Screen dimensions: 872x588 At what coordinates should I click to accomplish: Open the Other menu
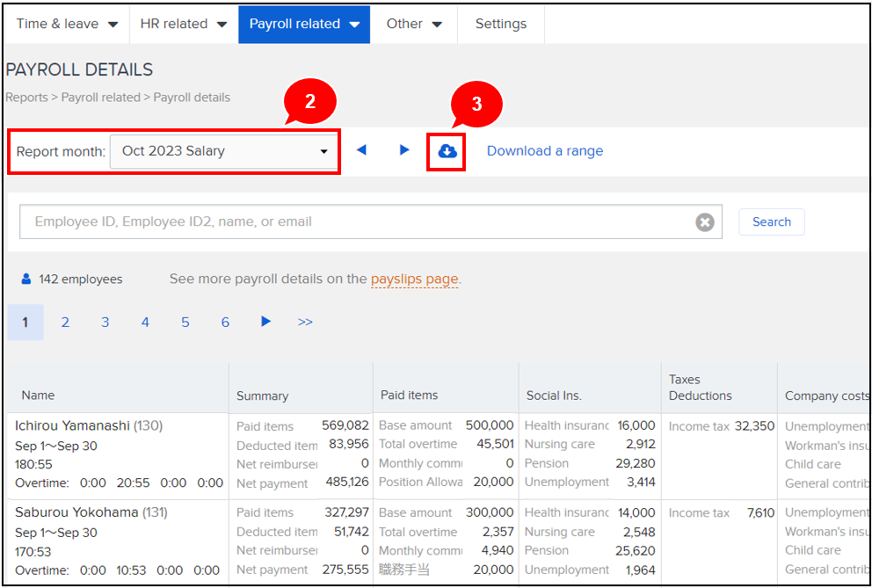[413, 24]
